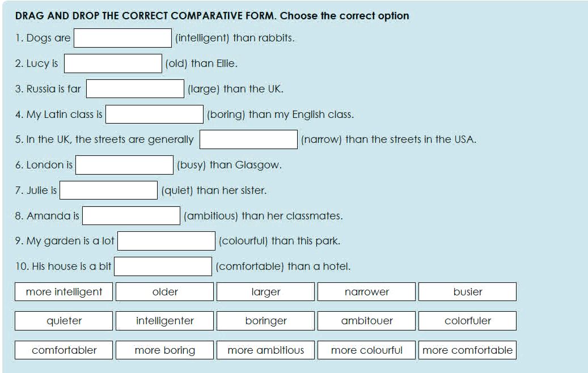588x373 pixels.
Task: Select the 'busier' answer tile
Action: coord(467,291)
